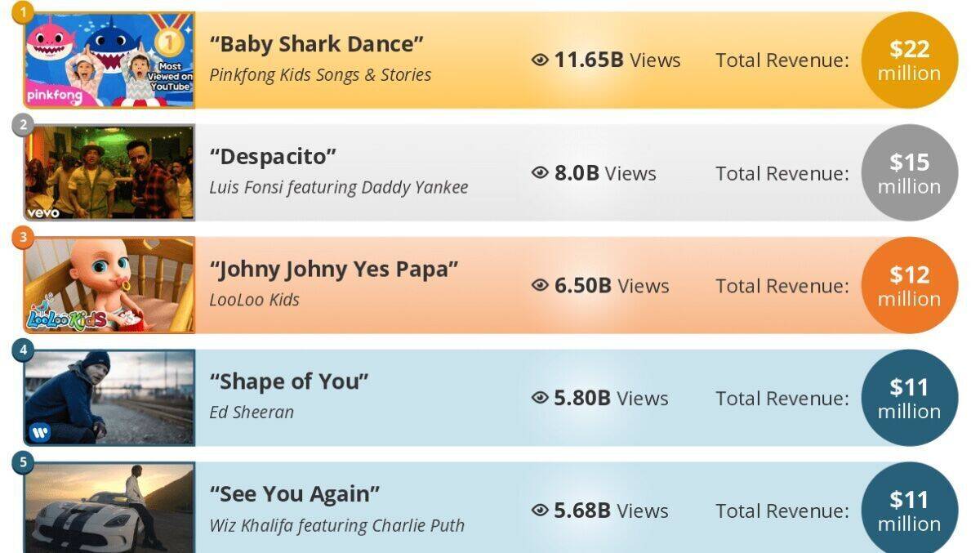
Task: Open the See You Again thumbnail
Action: point(109,508)
